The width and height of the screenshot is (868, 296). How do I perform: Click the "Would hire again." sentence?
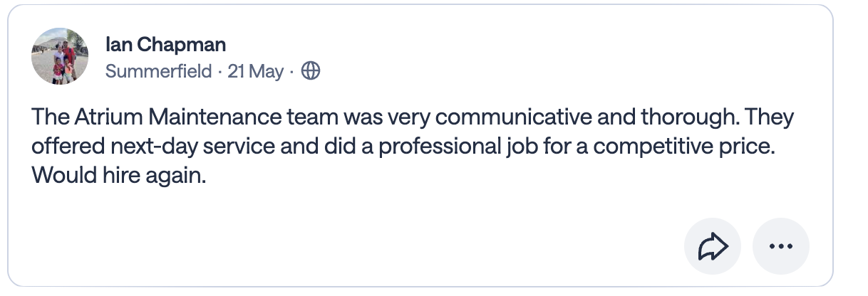(x=119, y=175)
